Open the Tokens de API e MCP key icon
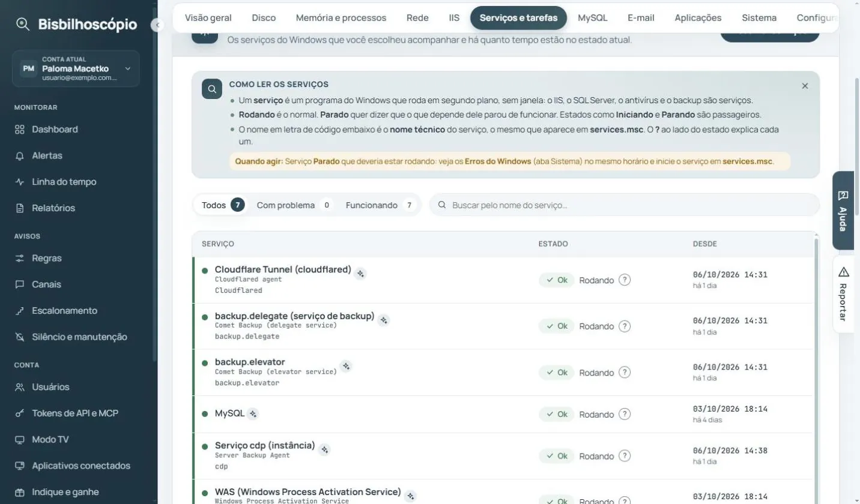860x504 pixels. pos(19,413)
